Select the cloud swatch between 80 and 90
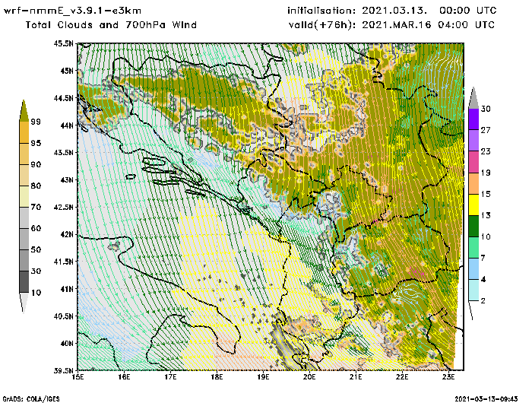 24,175
